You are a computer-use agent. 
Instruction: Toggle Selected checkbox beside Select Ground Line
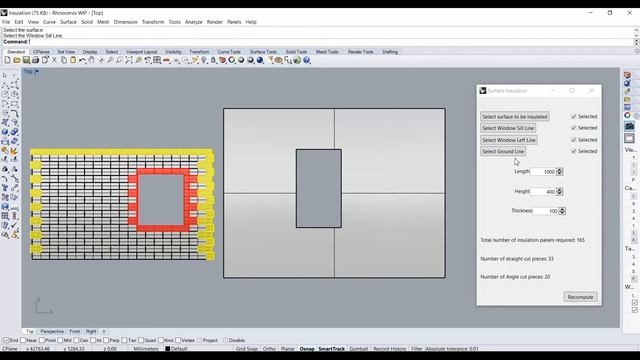(573, 151)
